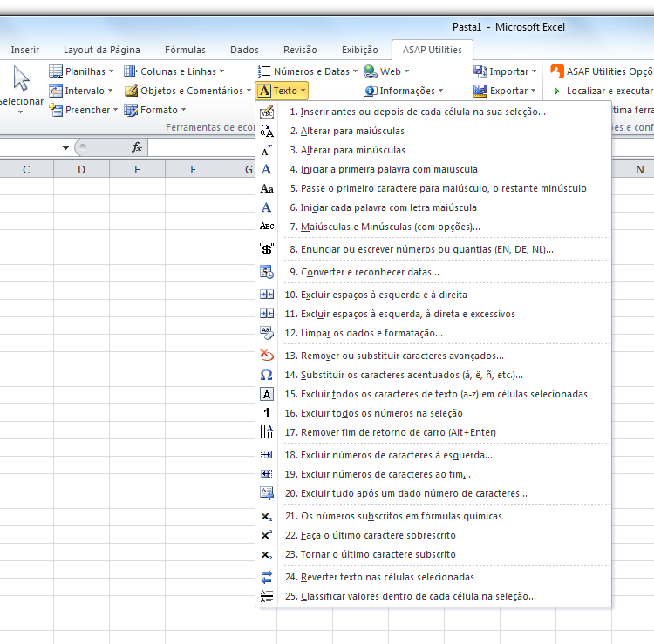Click the Aa sentence case icon
Image resolution: width=654 pixels, height=644 pixels.
pos(267,188)
